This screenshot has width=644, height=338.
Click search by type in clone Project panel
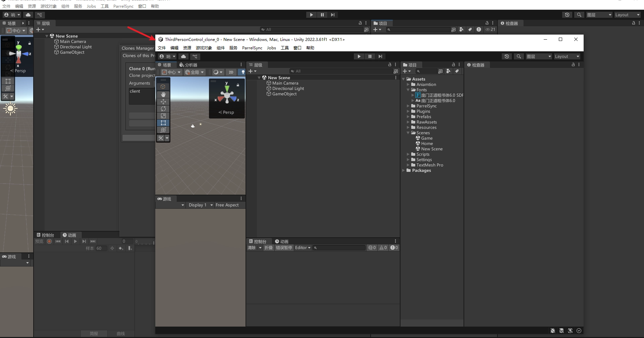(x=448, y=71)
